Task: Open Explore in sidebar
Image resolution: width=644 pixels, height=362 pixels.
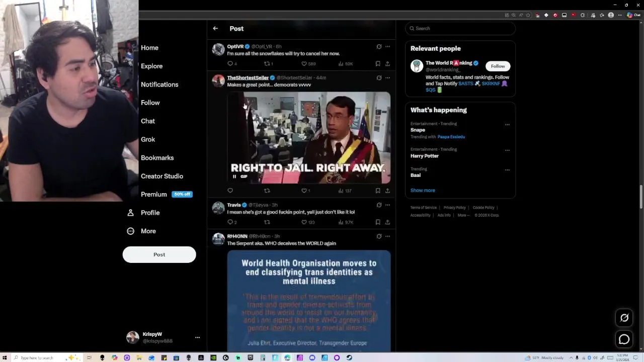Action: 151,66
